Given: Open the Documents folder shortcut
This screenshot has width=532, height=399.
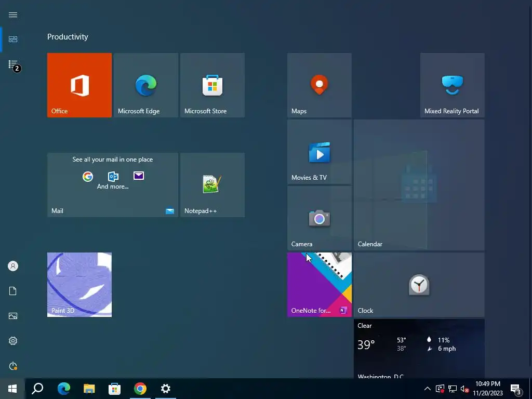Looking at the screenshot, I should 13,291.
